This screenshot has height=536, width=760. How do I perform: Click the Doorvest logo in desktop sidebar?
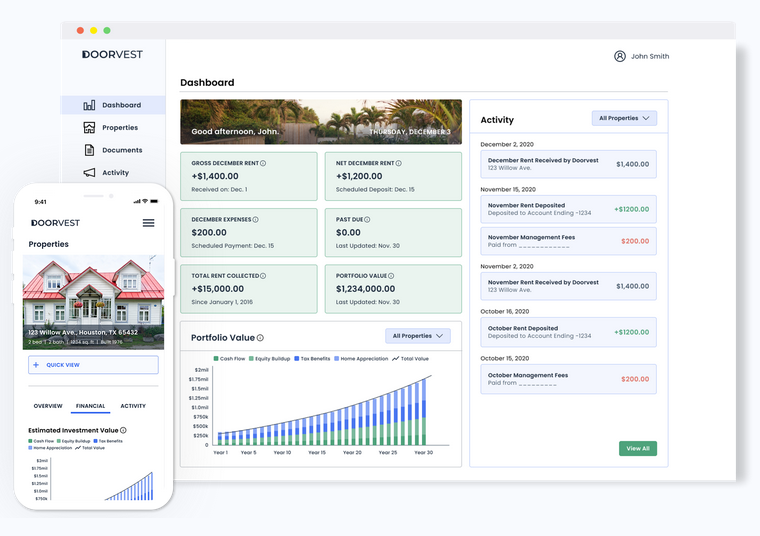pos(112,54)
